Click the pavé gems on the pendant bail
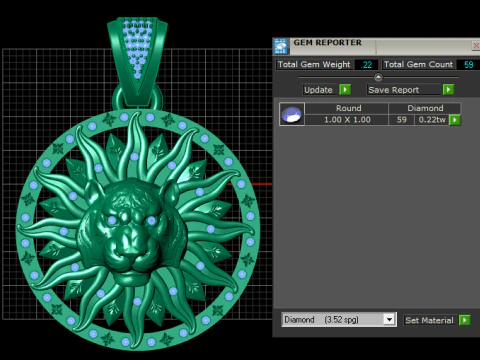 tap(137, 48)
